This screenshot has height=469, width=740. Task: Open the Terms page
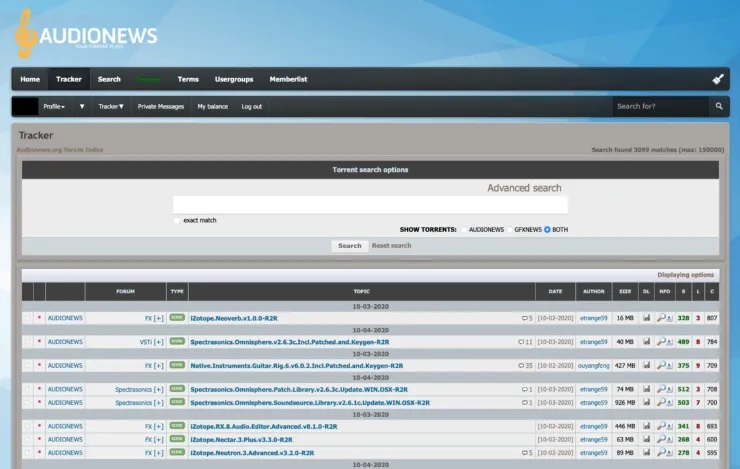tap(188, 79)
